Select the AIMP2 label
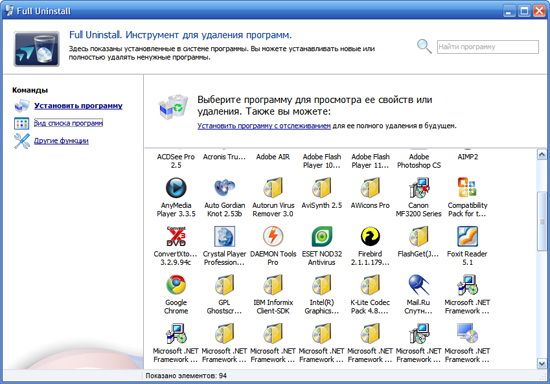550x384 pixels. point(468,157)
